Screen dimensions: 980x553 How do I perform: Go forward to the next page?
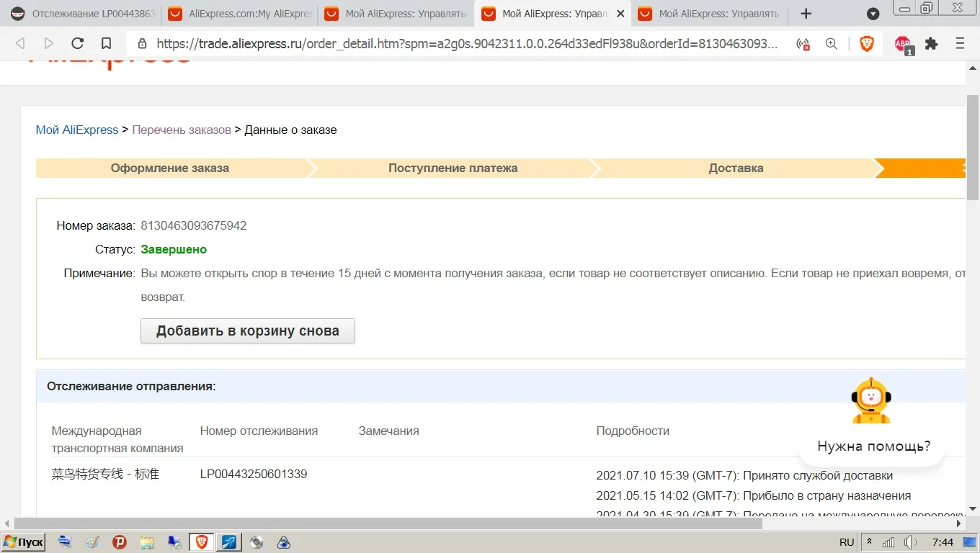click(x=49, y=43)
